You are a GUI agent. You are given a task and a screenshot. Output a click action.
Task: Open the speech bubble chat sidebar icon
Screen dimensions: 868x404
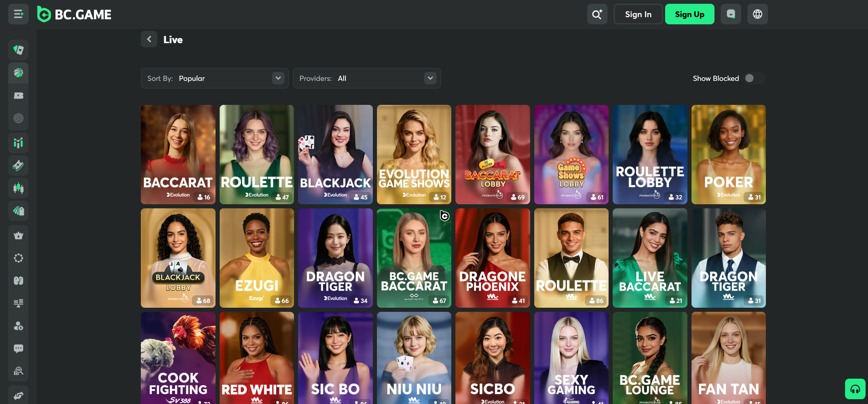[x=19, y=348]
